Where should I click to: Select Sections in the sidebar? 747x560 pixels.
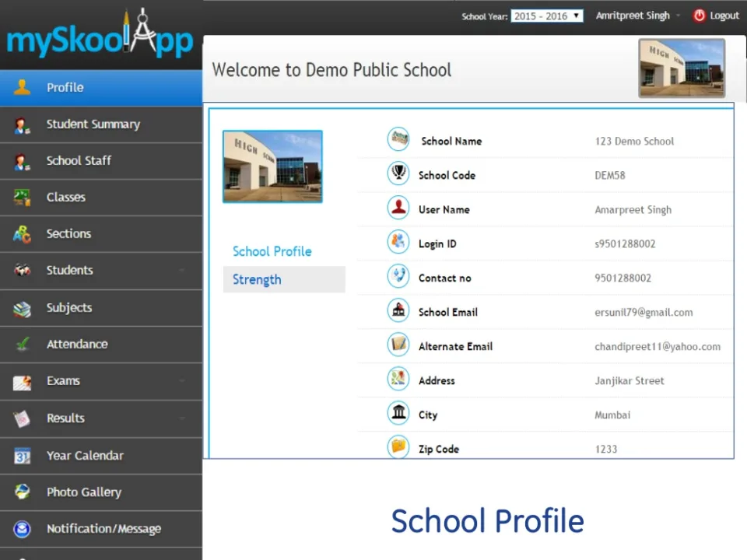101,234
